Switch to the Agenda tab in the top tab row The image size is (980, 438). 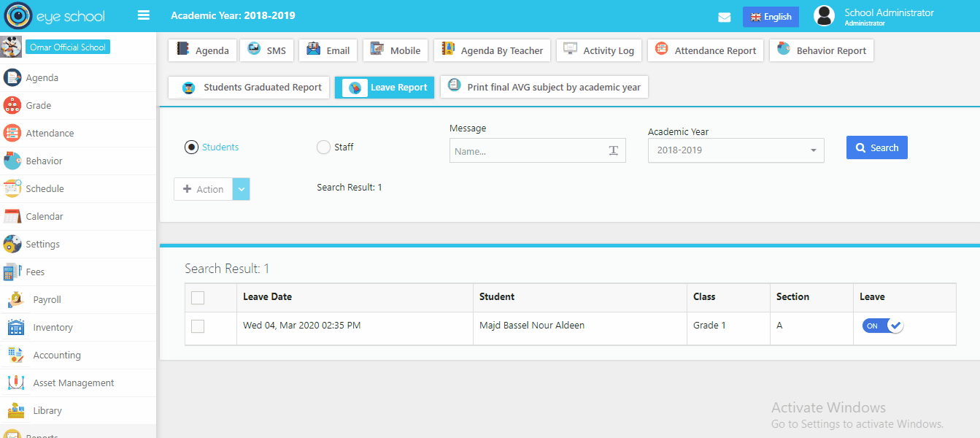click(203, 50)
